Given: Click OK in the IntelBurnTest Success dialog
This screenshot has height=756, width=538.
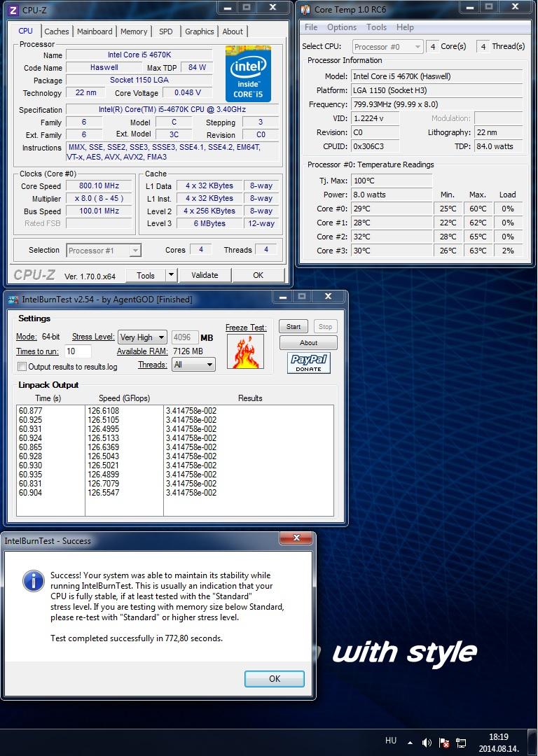Looking at the screenshot, I should pos(274,679).
